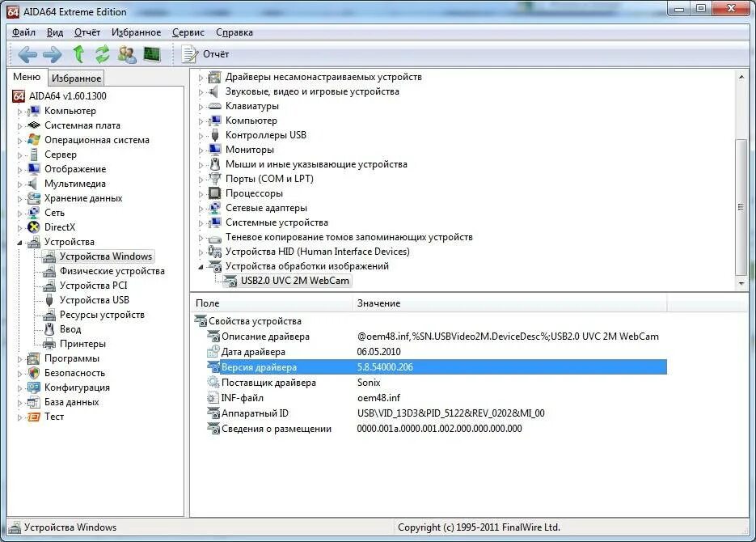
Task: Click the Конфигурация icon in tree
Action: [x=34, y=387]
